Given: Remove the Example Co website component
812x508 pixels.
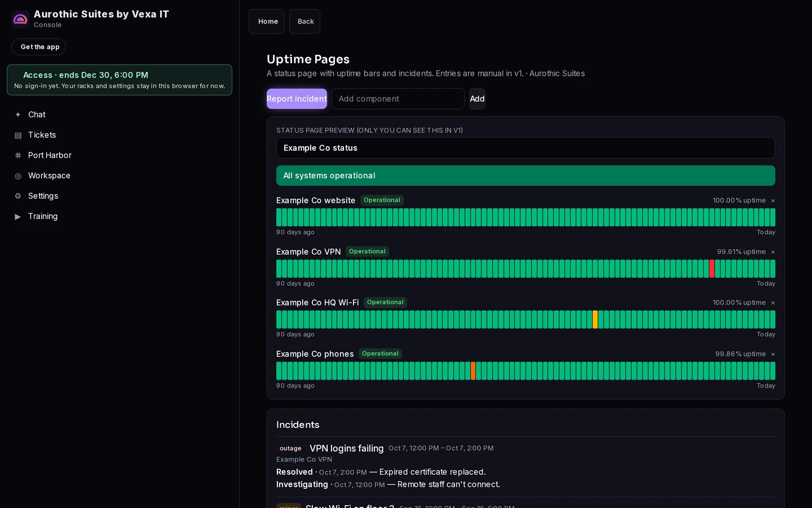Looking at the screenshot, I should tap(773, 200).
